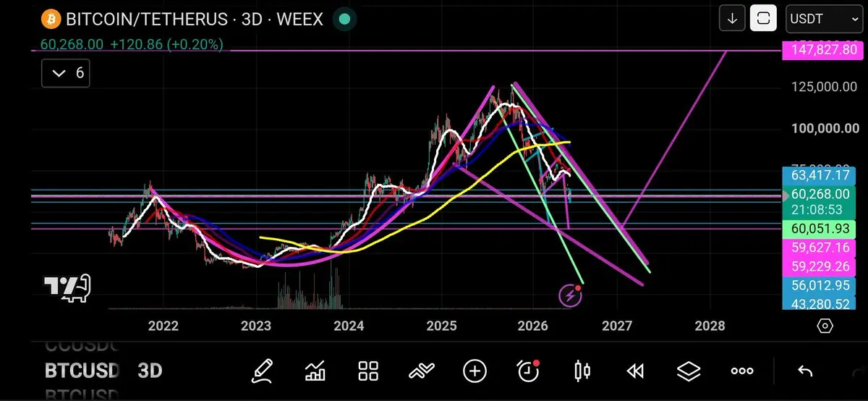This screenshot has height=401, width=868.
Task: Tap the 2023 time axis label
Action: [x=255, y=326]
